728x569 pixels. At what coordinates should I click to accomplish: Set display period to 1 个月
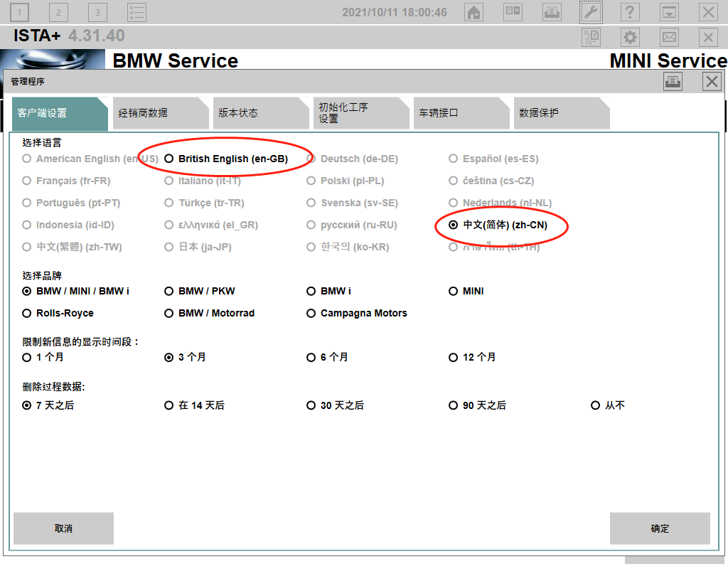(43, 357)
